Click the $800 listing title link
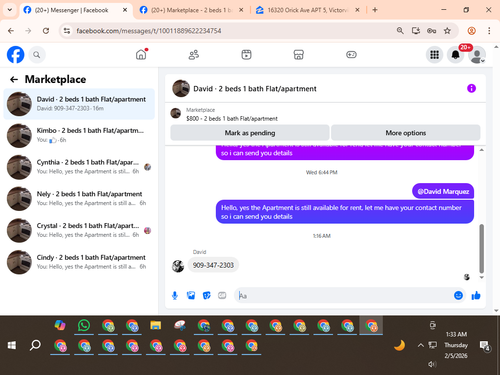 (x=232, y=118)
